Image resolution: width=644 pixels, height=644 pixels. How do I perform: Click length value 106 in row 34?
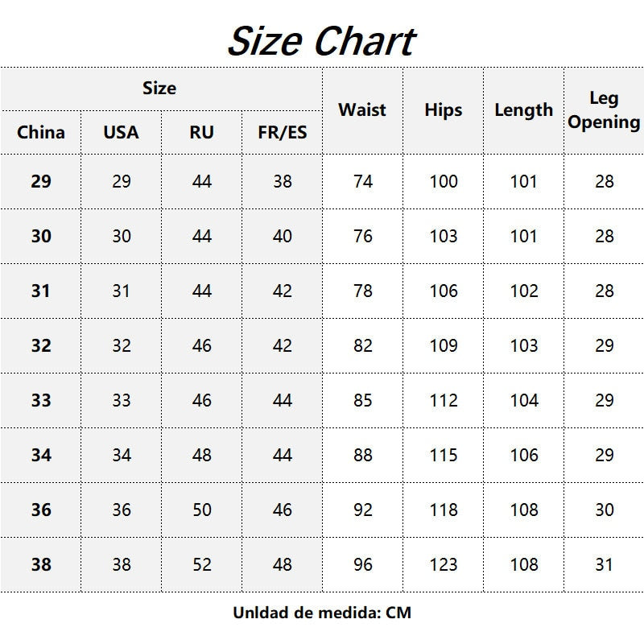[524, 456]
